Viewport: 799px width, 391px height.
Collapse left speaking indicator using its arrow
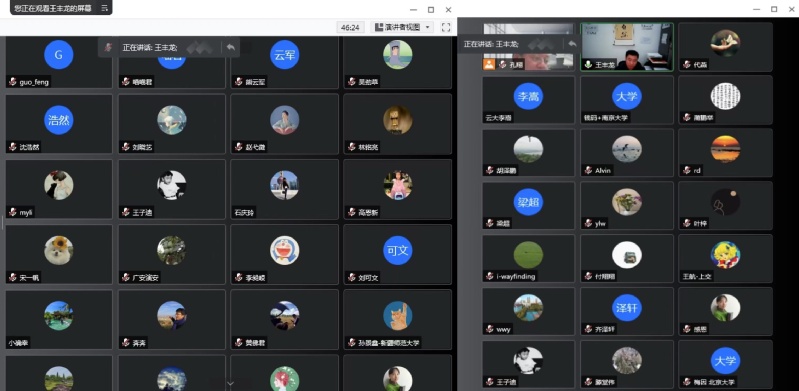[231, 47]
